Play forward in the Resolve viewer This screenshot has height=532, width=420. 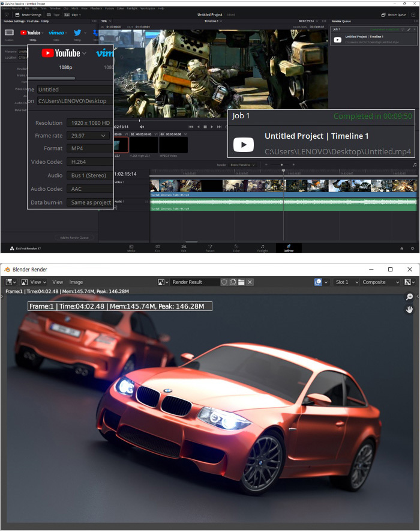(212, 127)
